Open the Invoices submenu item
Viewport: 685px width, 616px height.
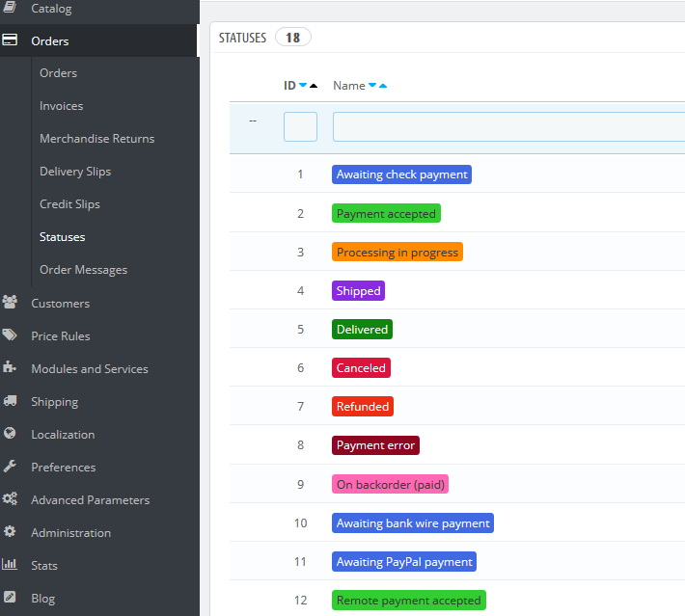(x=61, y=106)
